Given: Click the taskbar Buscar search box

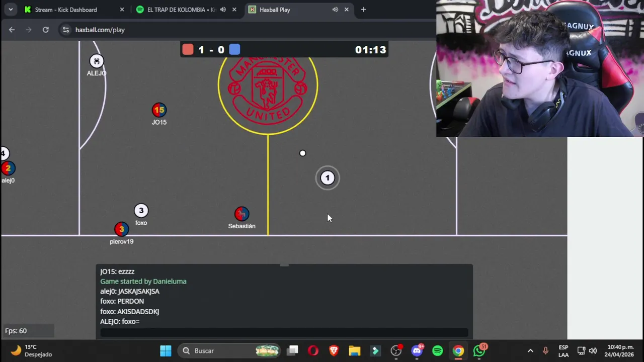Looking at the screenshot, I should click(x=230, y=351).
